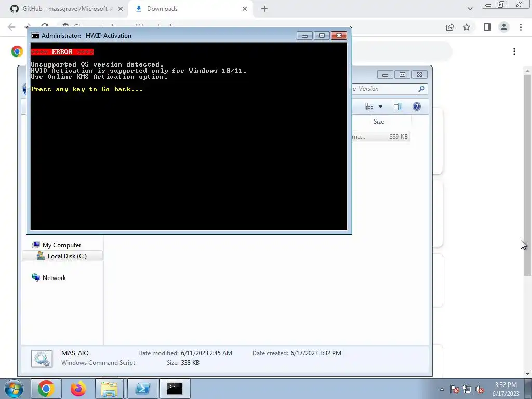Close the GitHub massgravel tab
This screenshot has width=532, height=399.
(x=121, y=9)
